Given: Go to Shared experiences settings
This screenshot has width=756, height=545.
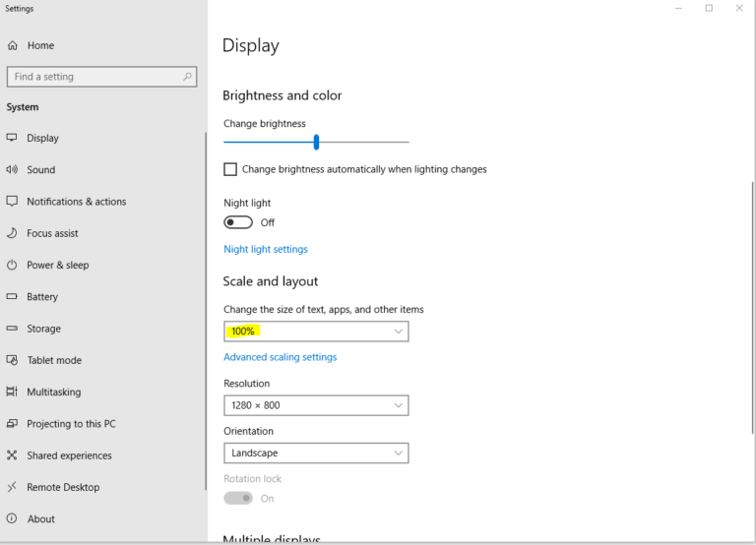Looking at the screenshot, I should pyautogui.click(x=69, y=455).
